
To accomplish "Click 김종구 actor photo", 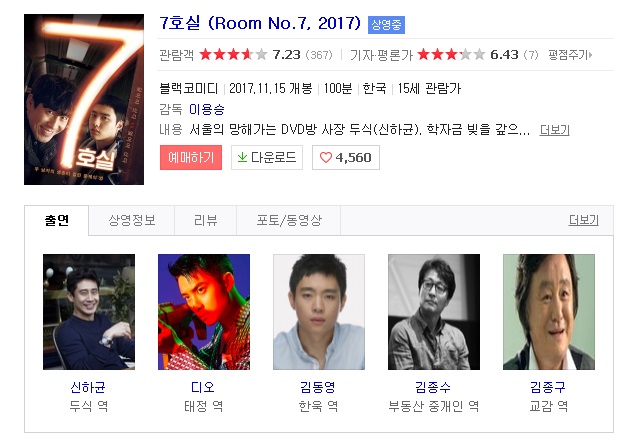I will 549,312.
